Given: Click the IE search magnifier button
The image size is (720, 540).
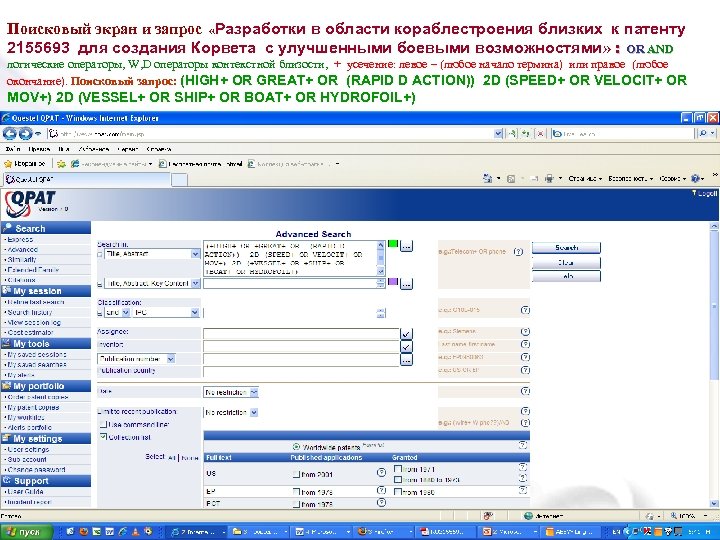Looking at the screenshot, I should [703, 134].
